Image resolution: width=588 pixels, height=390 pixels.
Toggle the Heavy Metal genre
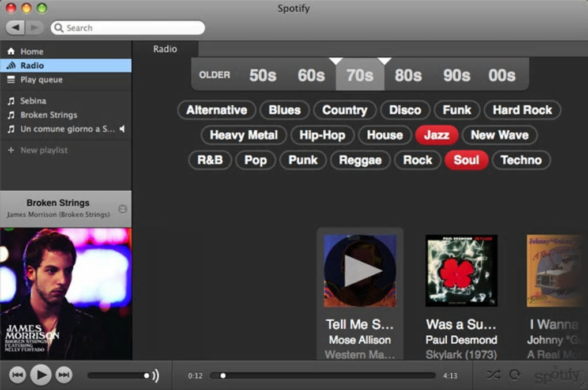pos(244,135)
